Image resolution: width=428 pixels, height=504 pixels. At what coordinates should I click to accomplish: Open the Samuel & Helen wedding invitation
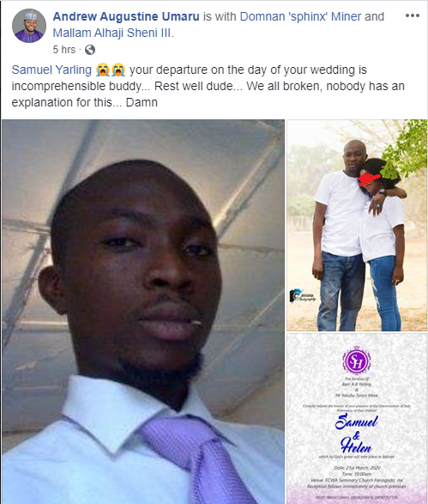pos(357,419)
